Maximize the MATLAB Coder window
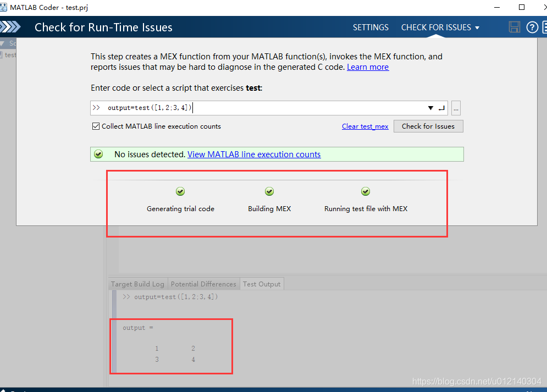The width and height of the screenshot is (547, 392). (x=522, y=7)
